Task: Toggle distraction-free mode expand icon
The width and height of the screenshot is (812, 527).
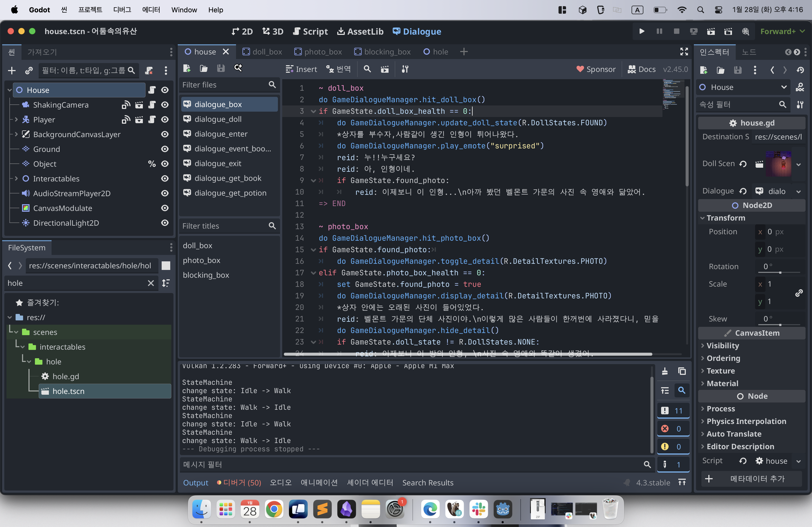Action: pyautogui.click(x=684, y=52)
